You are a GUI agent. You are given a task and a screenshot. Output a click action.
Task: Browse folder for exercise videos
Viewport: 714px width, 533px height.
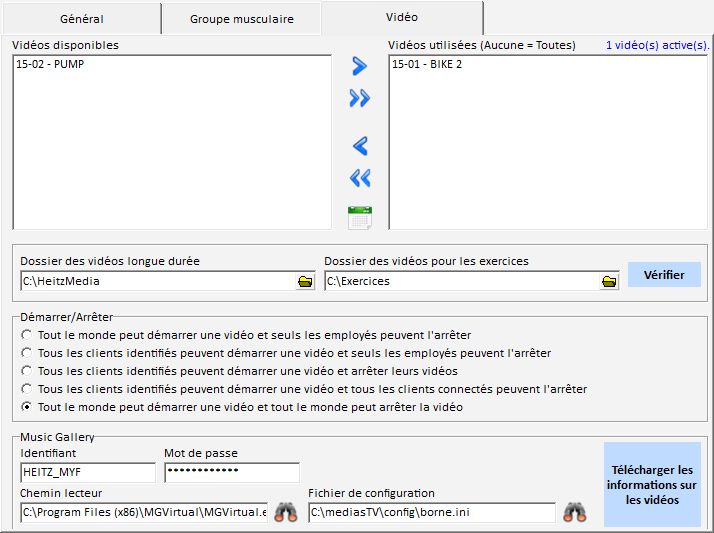[609, 282]
